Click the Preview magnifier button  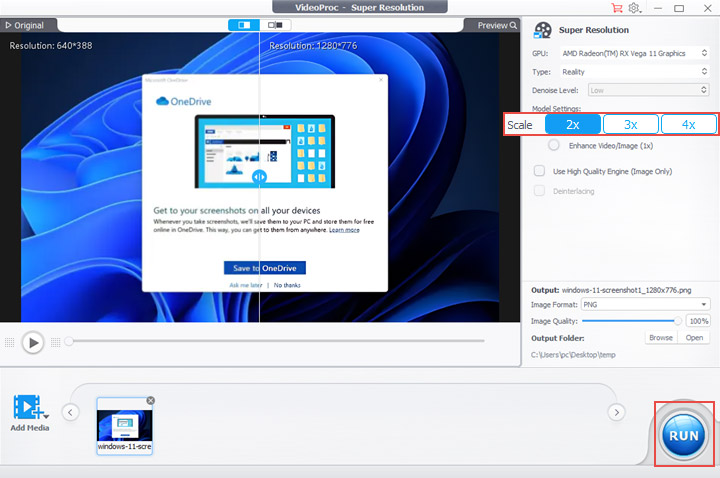(x=497, y=25)
